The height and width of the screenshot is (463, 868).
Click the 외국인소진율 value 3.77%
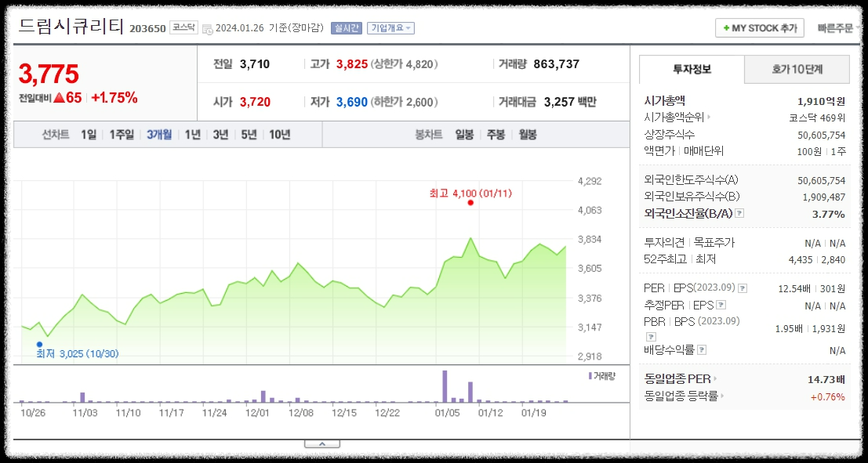(x=828, y=214)
